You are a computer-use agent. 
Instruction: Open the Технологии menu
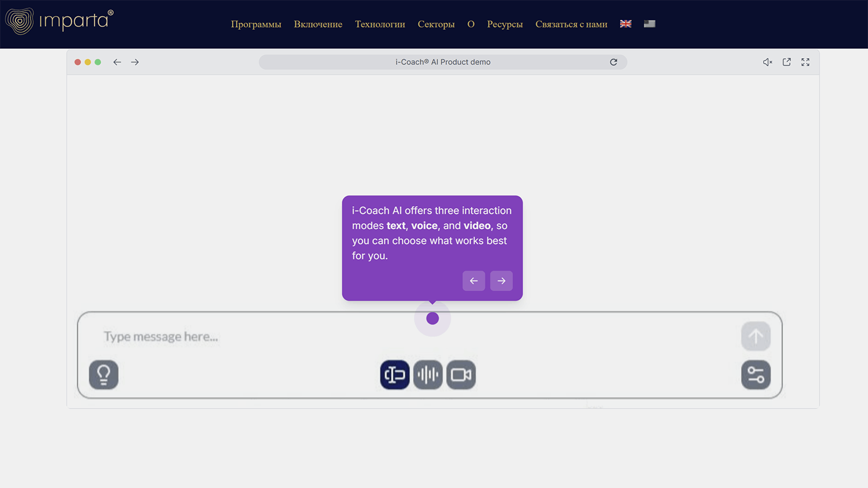[380, 24]
